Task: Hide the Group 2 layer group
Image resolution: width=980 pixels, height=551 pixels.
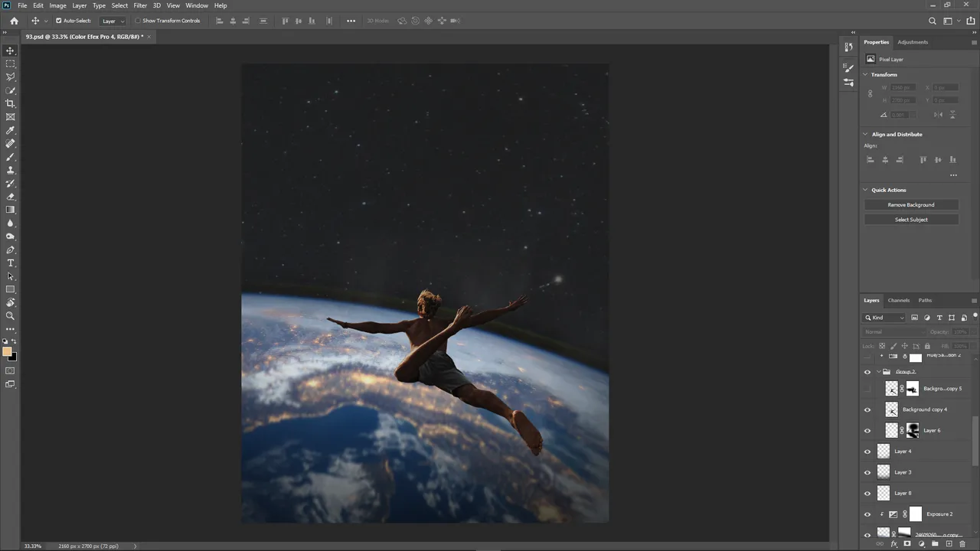Action: [867, 372]
